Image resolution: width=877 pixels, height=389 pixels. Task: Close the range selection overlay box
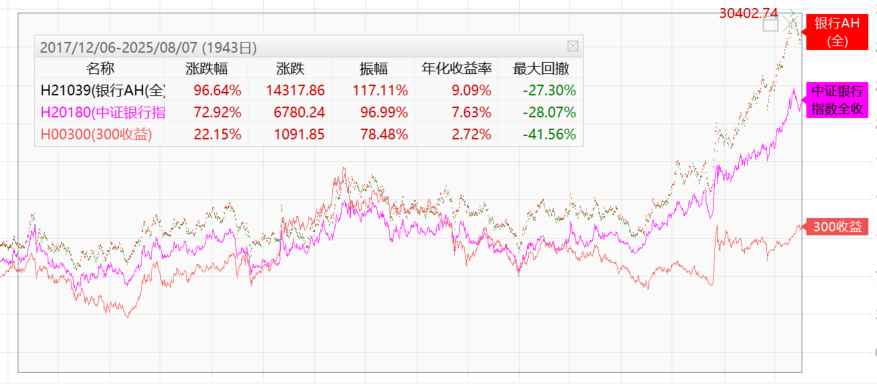[x=790, y=24]
